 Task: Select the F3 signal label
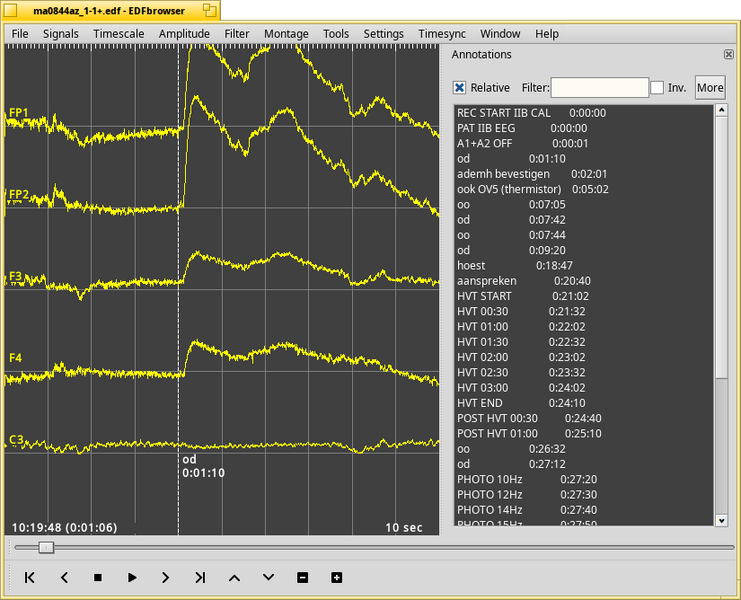16,276
